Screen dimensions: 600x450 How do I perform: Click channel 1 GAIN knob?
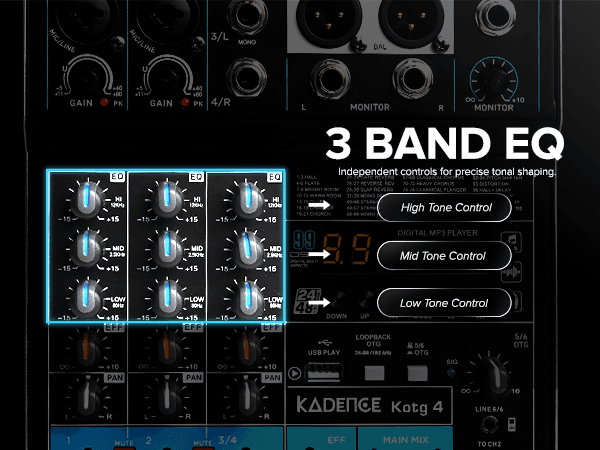(89, 78)
